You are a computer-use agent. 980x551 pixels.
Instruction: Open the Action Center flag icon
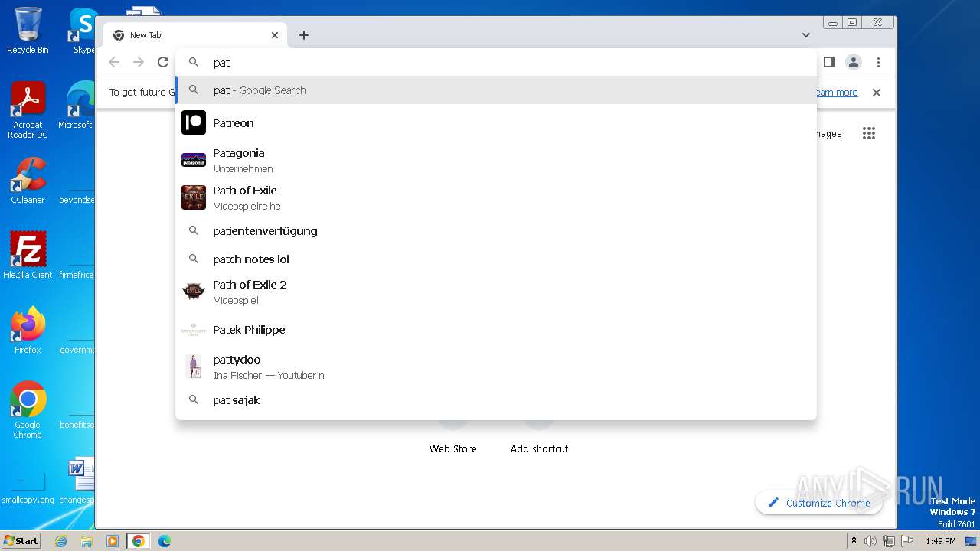pos(906,541)
